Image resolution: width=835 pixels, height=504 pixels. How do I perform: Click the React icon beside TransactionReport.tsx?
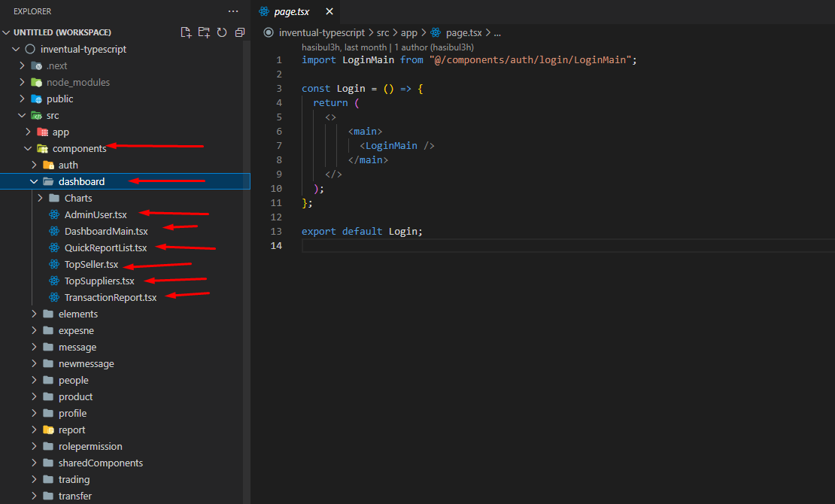click(54, 297)
